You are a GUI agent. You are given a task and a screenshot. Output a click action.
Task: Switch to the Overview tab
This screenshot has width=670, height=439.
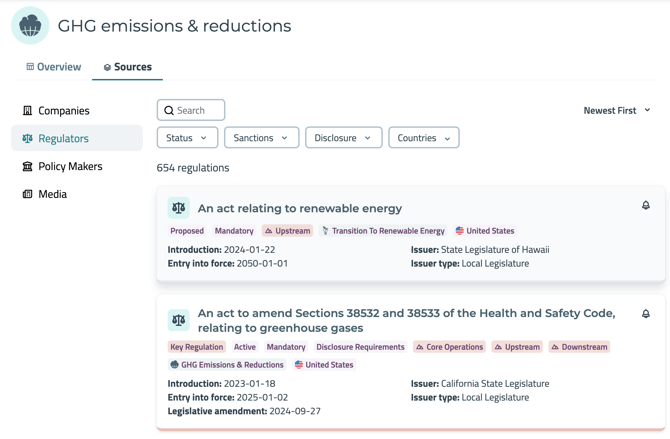coord(53,67)
